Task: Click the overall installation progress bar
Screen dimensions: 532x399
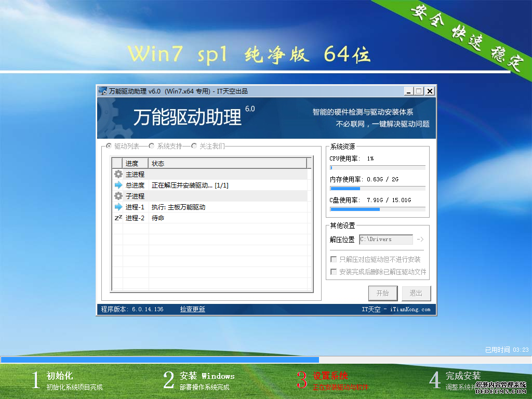Action: [266, 360]
